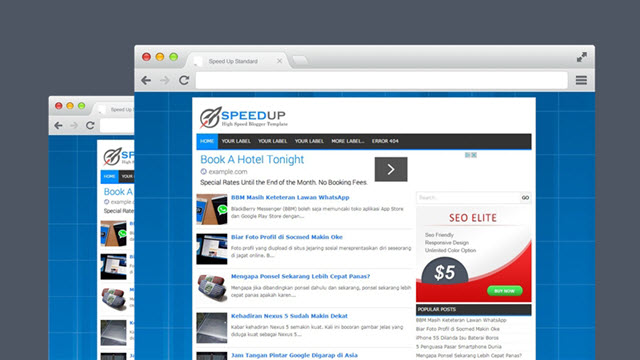The width and height of the screenshot is (640, 360).
Task: Click the forward arrow in the rear browser window
Action: (x=74, y=125)
